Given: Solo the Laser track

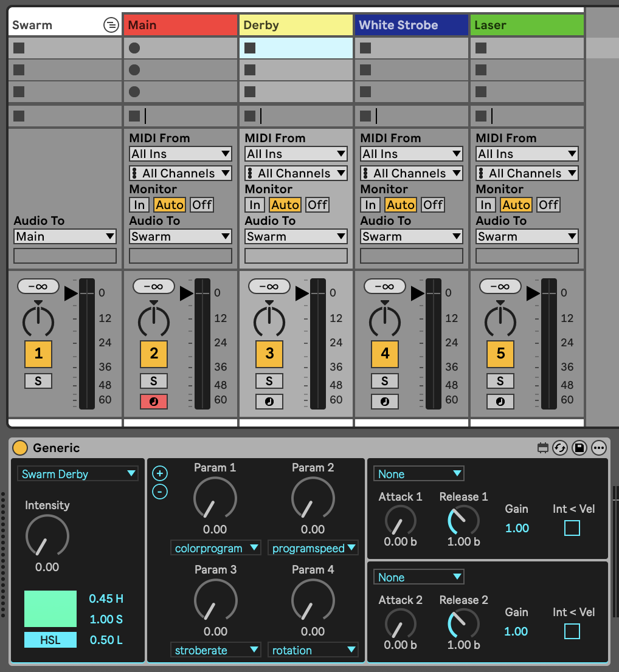Looking at the screenshot, I should [x=500, y=381].
